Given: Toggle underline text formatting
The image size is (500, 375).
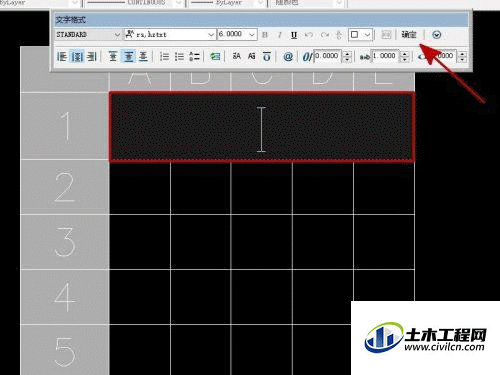Looking at the screenshot, I should (x=294, y=35).
